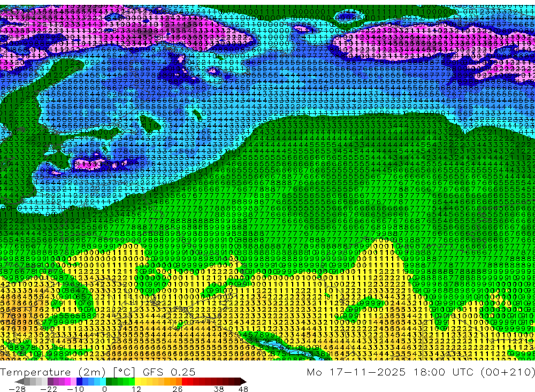
Task: Click the "(2m)" height label in the title
Action: [x=92, y=372]
